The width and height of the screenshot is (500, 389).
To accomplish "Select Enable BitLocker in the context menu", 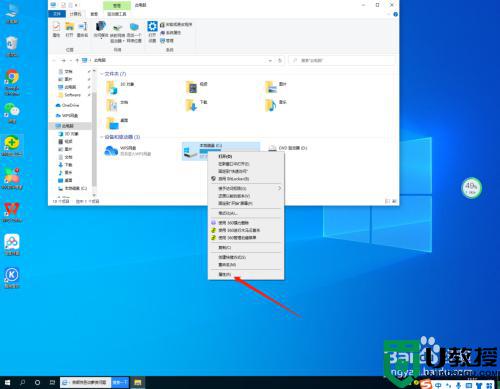I will [234, 179].
